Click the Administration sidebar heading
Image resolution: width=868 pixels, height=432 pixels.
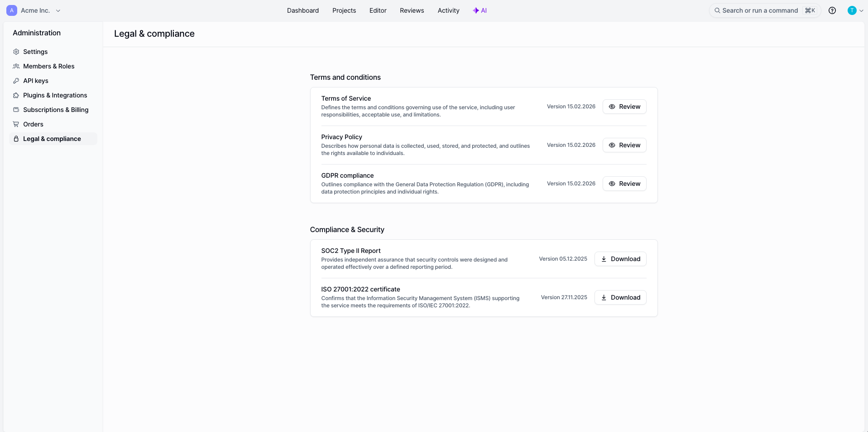pos(37,33)
